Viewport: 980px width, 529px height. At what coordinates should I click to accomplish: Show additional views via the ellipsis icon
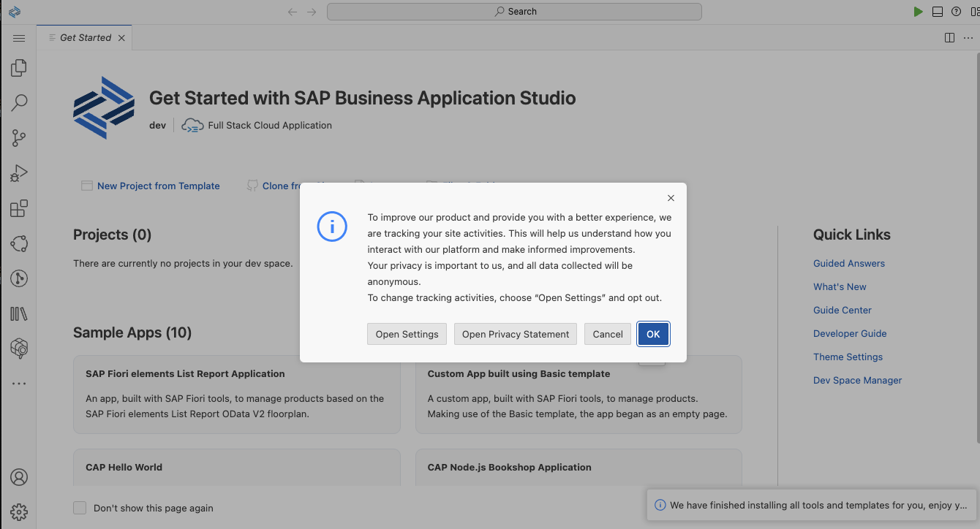pos(19,384)
